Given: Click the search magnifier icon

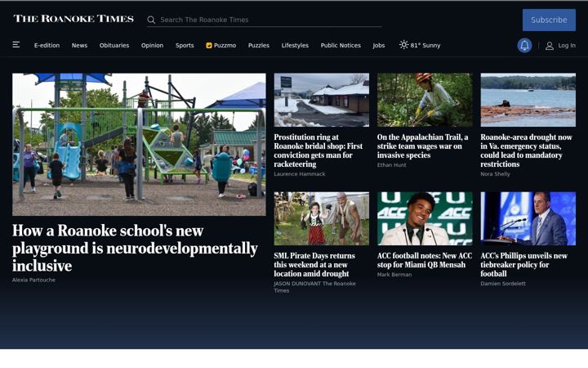Looking at the screenshot, I should [x=151, y=20].
